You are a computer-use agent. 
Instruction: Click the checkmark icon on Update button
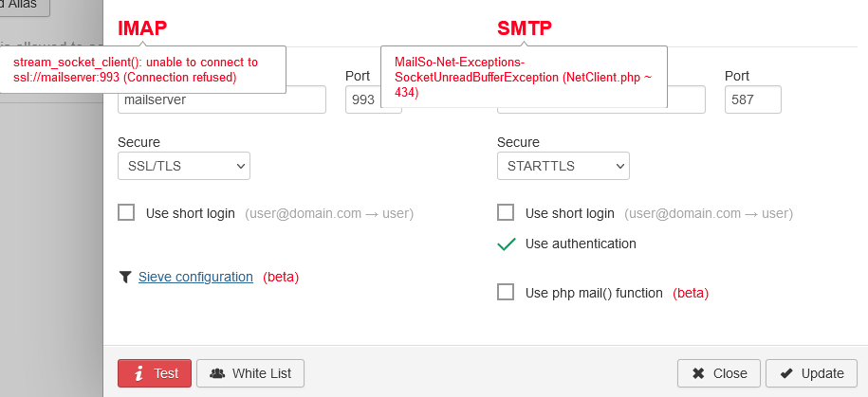click(786, 373)
